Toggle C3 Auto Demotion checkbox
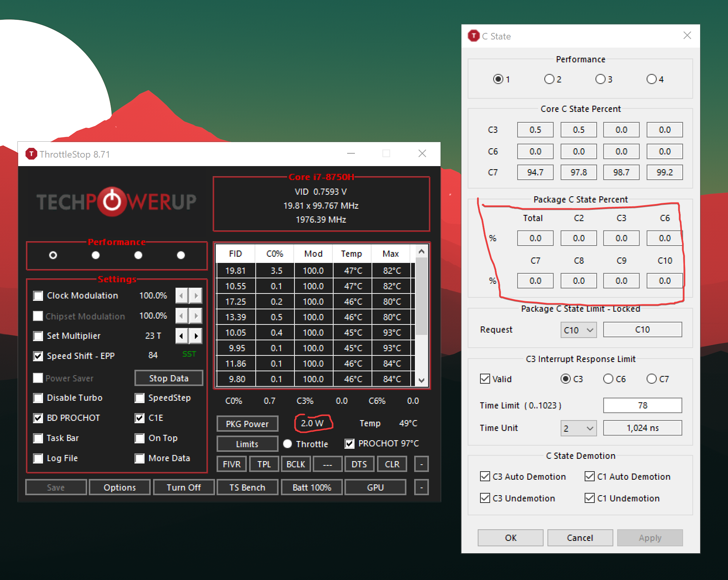728x580 pixels. pos(485,476)
